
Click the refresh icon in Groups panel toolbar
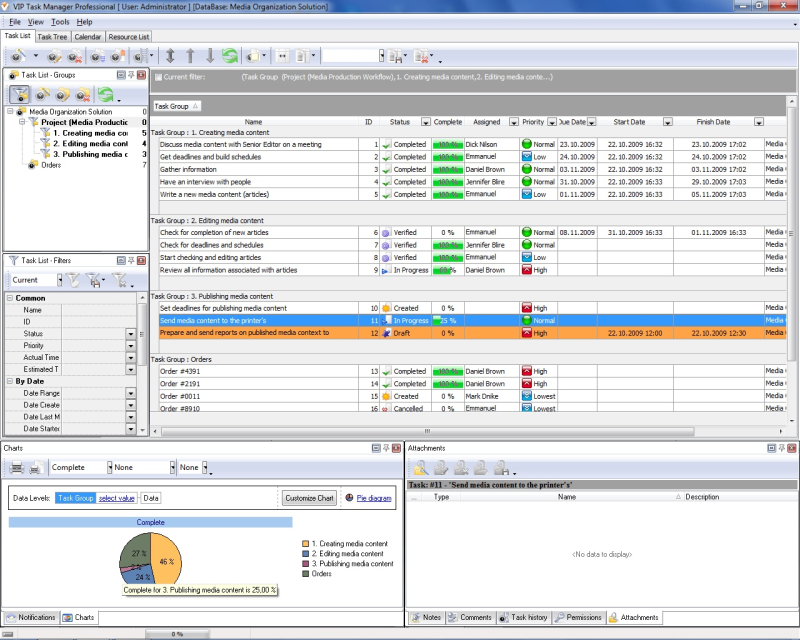tap(105, 95)
